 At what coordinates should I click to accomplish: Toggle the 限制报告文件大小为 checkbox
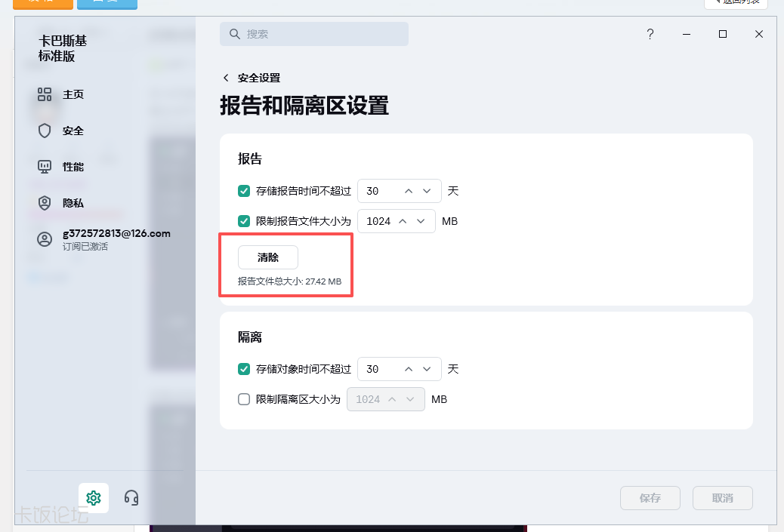244,221
